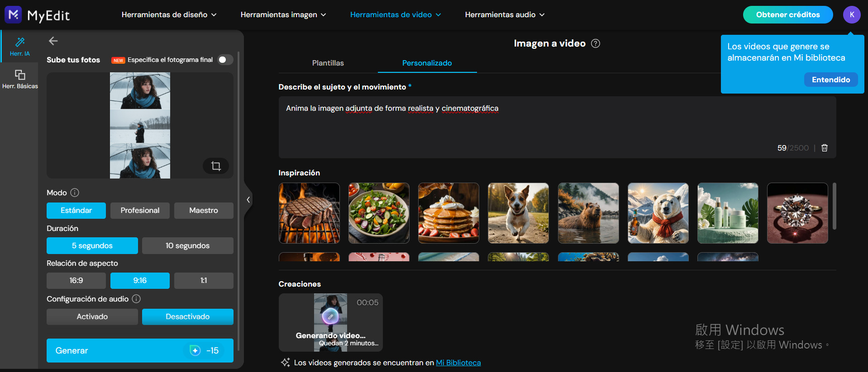Set aspect ratio to 16:9

click(76, 281)
